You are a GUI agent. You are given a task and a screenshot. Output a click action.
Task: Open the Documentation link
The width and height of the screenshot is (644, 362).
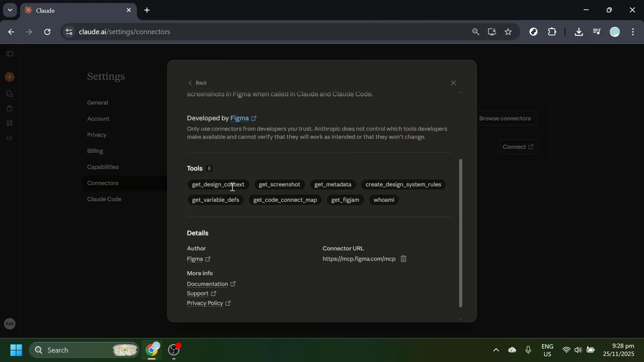[211, 284]
